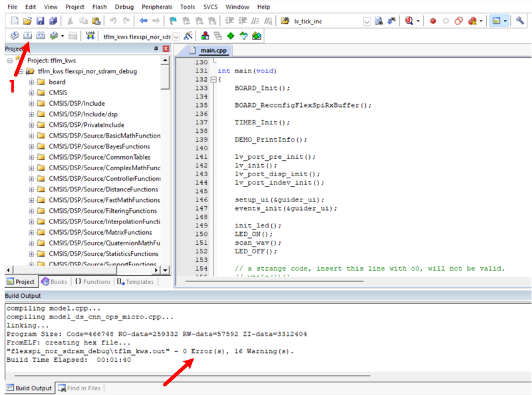Viewport: 532px width, 395px height.
Task: Open the target selection dropdown
Action: (x=176, y=36)
